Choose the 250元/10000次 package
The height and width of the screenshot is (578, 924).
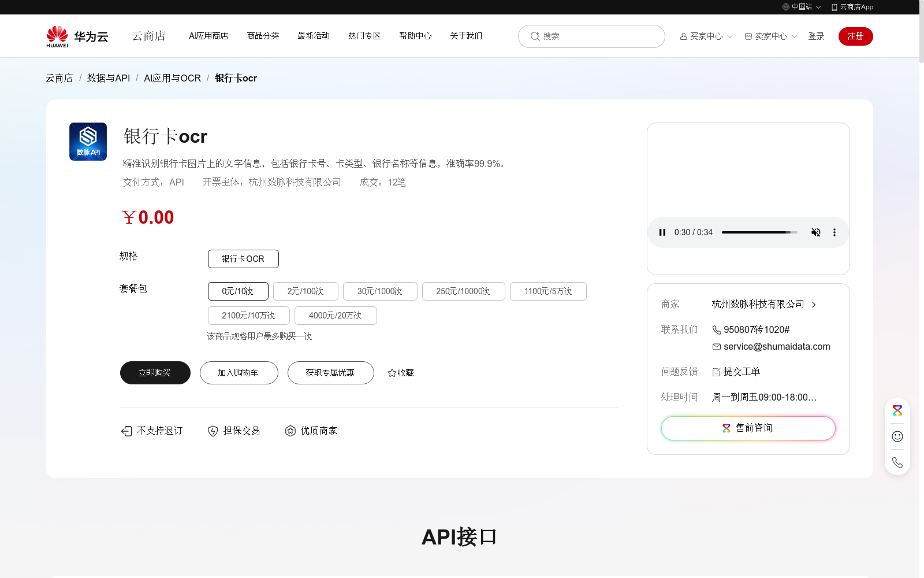coord(464,291)
